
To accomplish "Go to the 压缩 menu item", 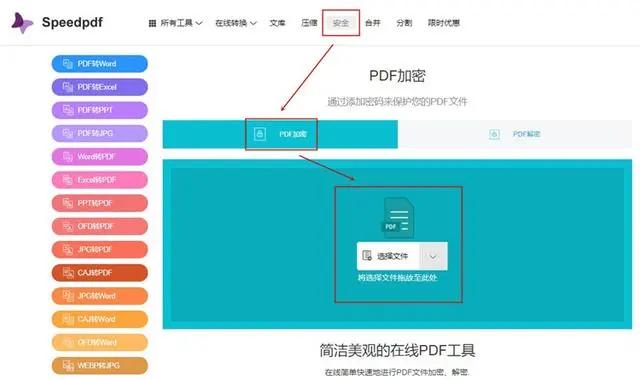I will coord(309,23).
